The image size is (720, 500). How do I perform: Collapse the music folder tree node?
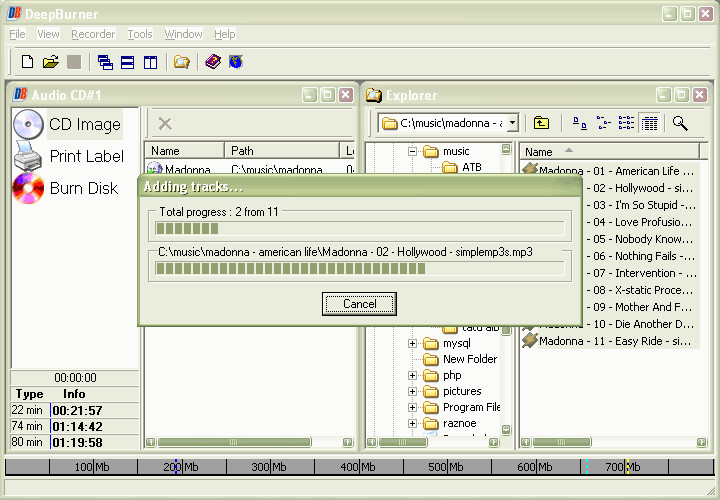412,151
